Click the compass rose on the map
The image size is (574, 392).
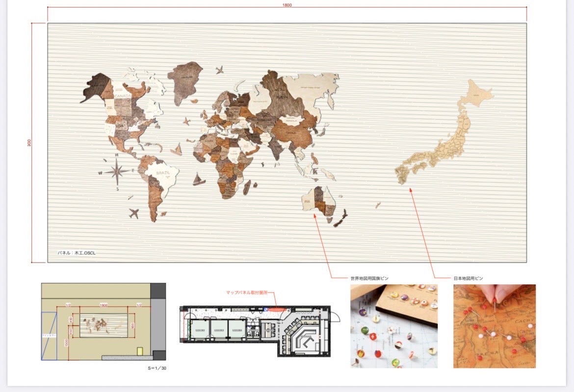(x=116, y=171)
